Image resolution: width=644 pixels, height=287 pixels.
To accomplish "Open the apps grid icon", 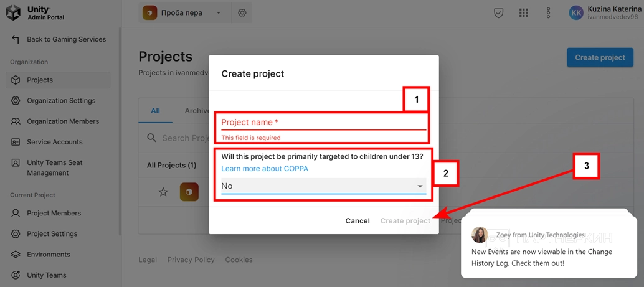I will coord(523,13).
